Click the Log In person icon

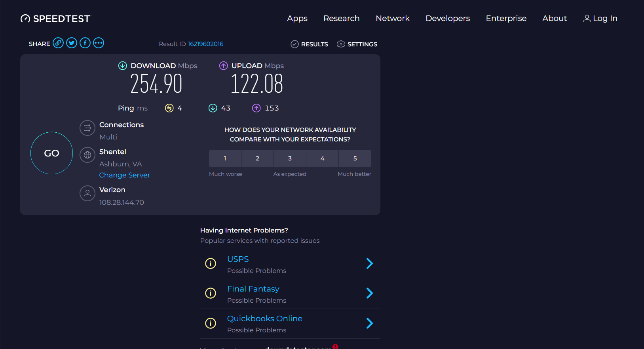tap(587, 18)
